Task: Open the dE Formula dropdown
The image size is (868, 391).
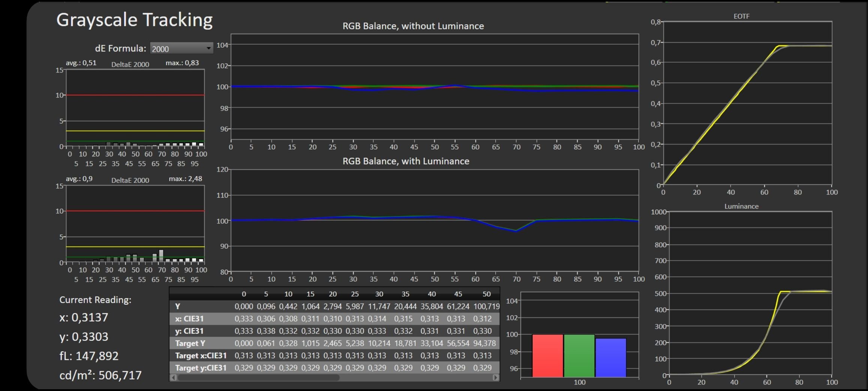Action: click(x=181, y=48)
